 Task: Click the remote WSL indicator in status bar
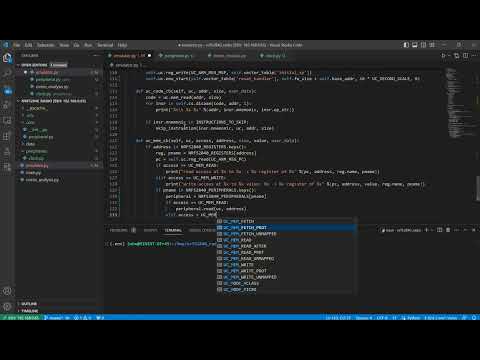[21, 318]
